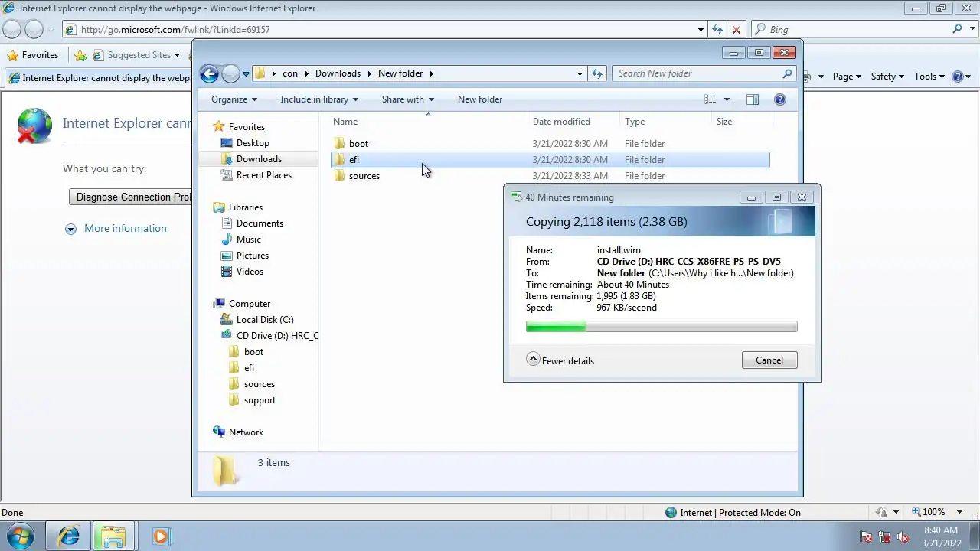The height and width of the screenshot is (551, 980).
Task: Click the Add to Favorites bar icon
Action: tap(80, 55)
